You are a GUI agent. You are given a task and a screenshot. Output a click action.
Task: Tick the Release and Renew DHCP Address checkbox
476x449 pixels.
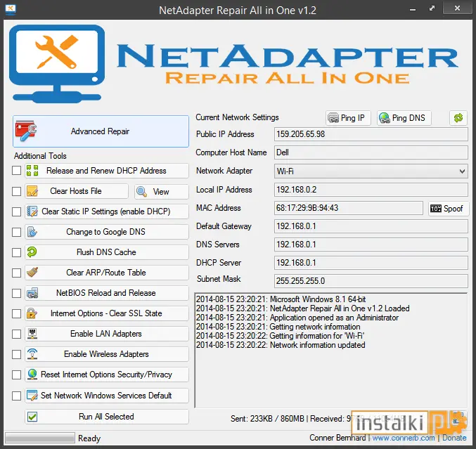[16, 171]
